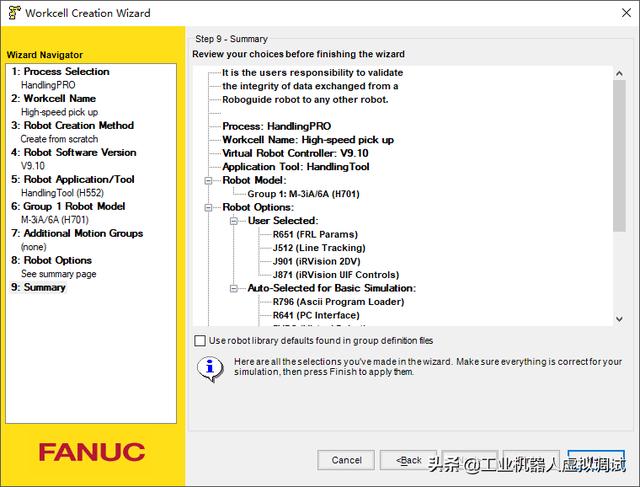Open step 7: Additional Motion Groups
Screen dimensions: 640x487
click(x=77, y=233)
